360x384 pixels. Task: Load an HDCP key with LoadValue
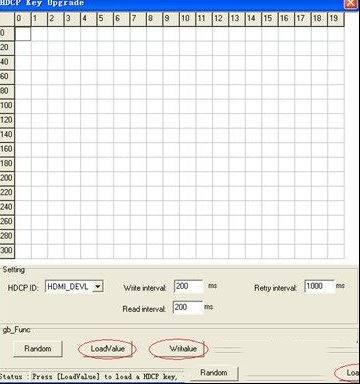[107, 349]
